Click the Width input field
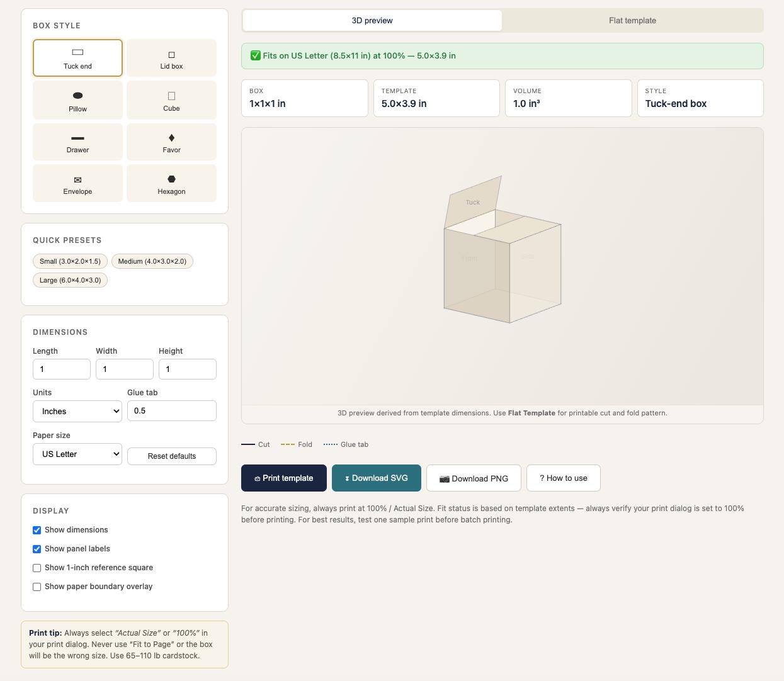784x681 pixels. pyautogui.click(x=125, y=369)
